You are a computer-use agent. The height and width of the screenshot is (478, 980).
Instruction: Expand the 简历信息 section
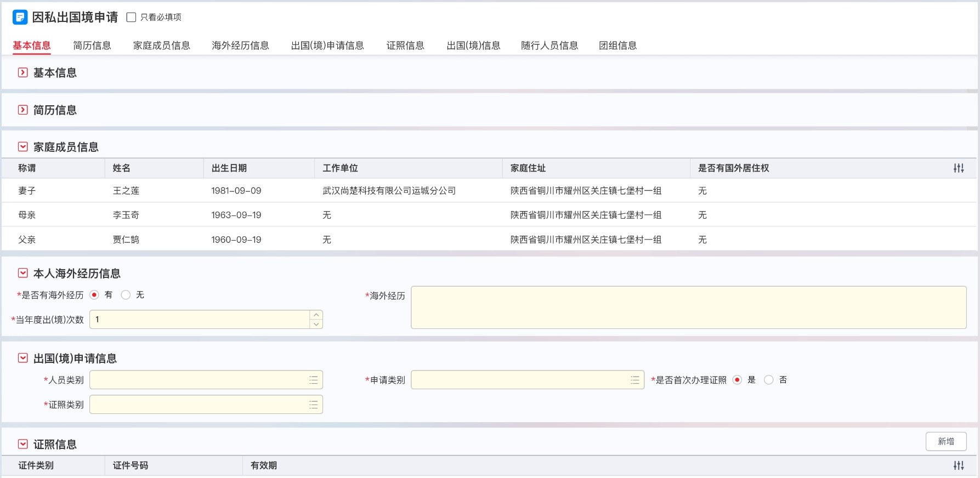pos(22,110)
